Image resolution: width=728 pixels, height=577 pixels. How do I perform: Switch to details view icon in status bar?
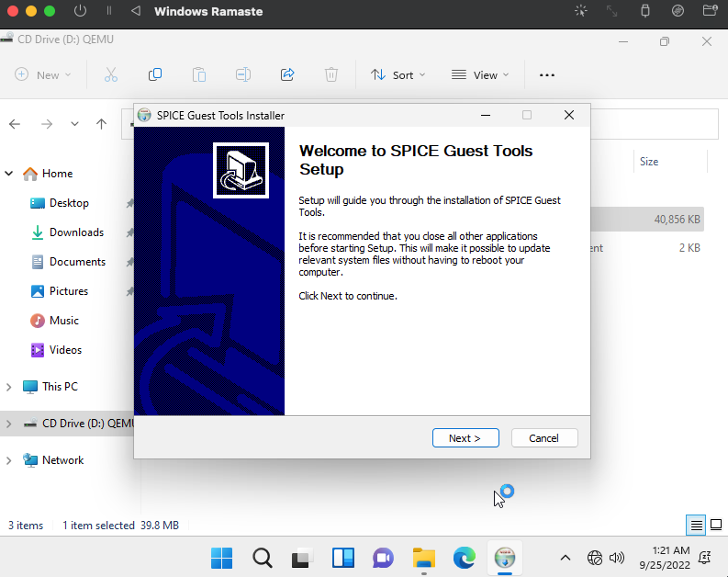tap(696, 526)
